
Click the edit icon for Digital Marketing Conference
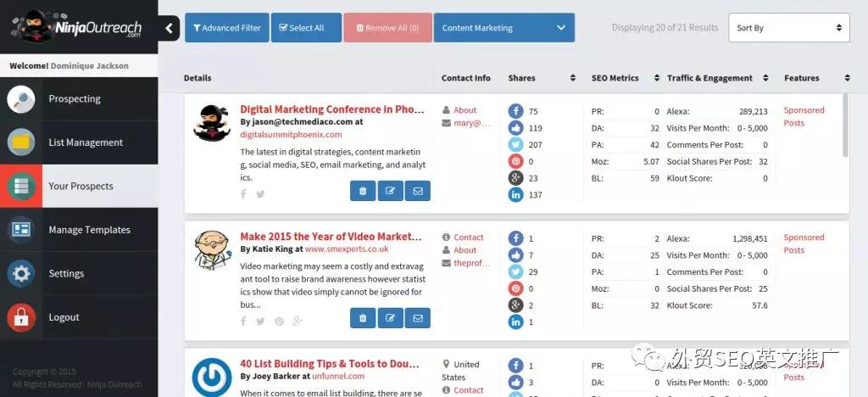tap(390, 191)
